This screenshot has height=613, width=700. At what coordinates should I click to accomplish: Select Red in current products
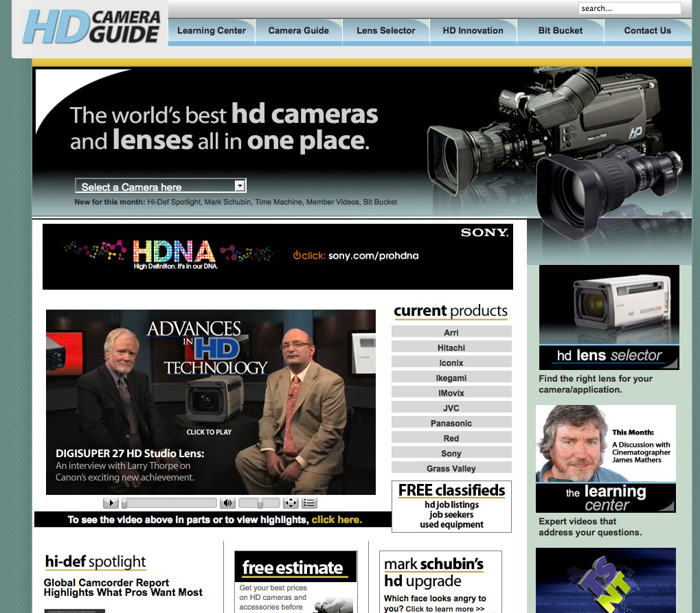pyautogui.click(x=451, y=438)
